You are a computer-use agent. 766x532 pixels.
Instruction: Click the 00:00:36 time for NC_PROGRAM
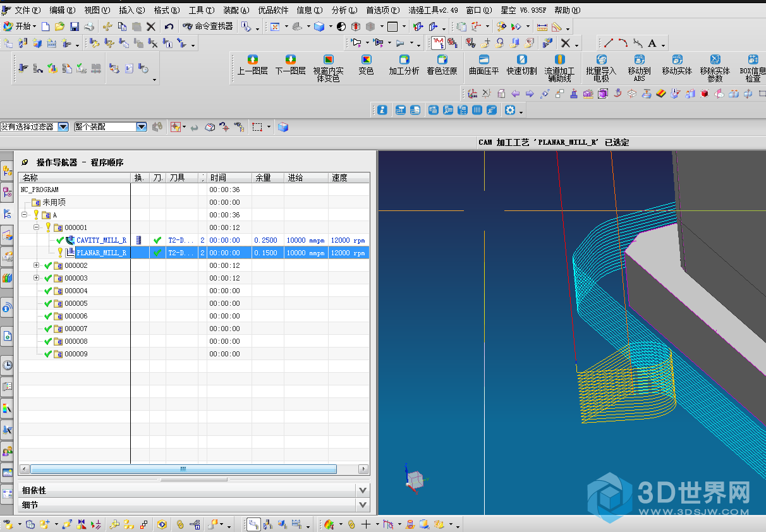(x=224, y=190)
